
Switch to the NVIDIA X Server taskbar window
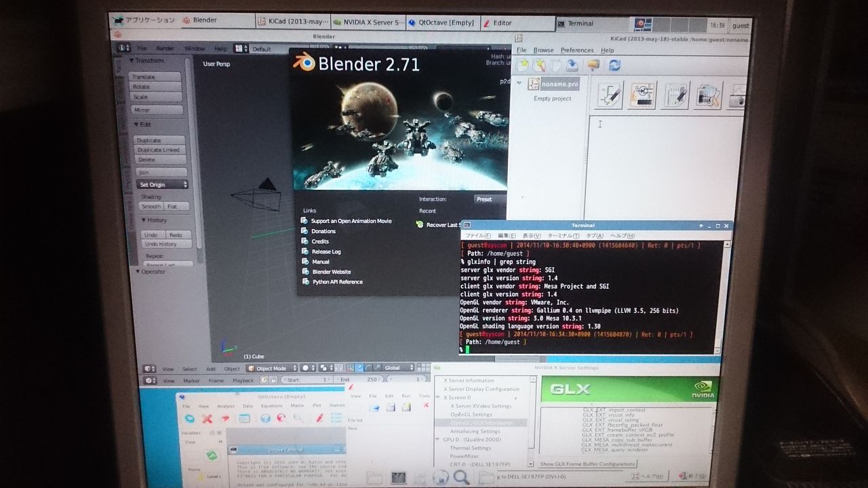point(369,22)
